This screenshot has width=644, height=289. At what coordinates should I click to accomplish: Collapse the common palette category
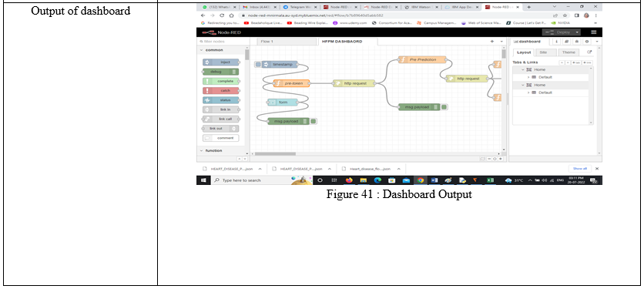point(201,50)
